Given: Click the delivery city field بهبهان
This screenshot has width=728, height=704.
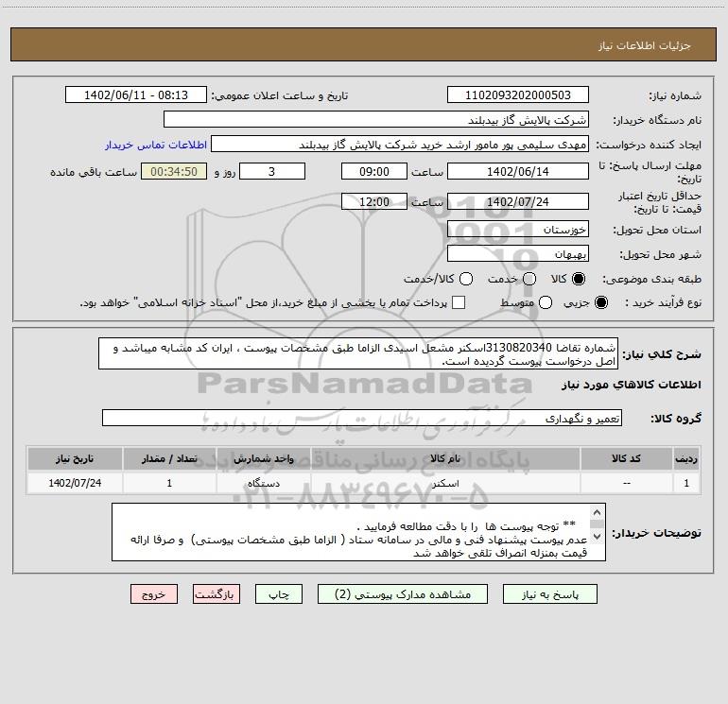Looking at the screenshot, I should [x=518, y=253].
